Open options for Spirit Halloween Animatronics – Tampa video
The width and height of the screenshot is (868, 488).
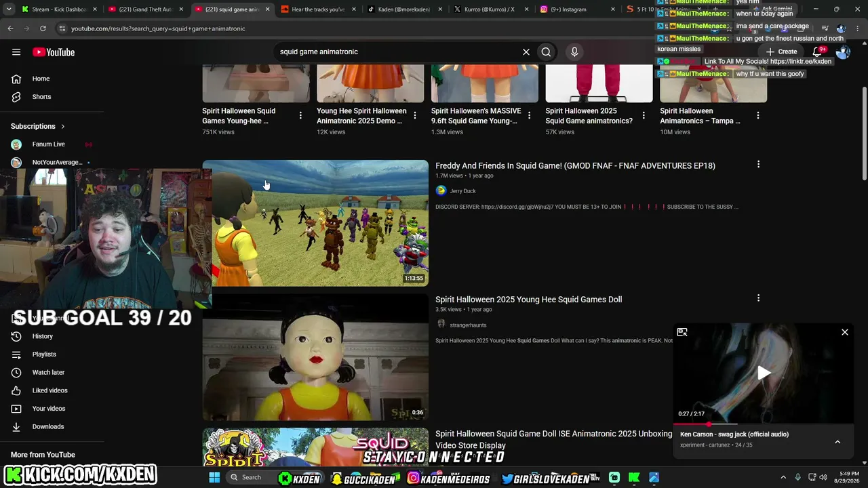758,116
